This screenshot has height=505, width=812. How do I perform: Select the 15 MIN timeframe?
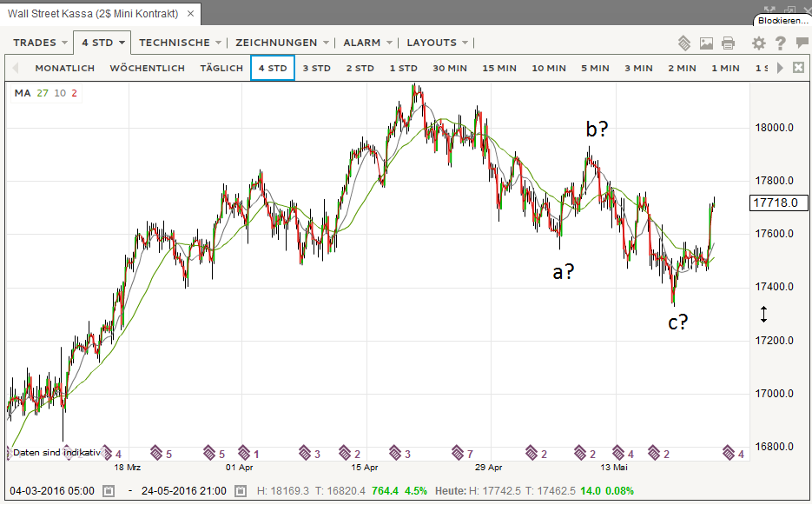click(x=499, y=68)
